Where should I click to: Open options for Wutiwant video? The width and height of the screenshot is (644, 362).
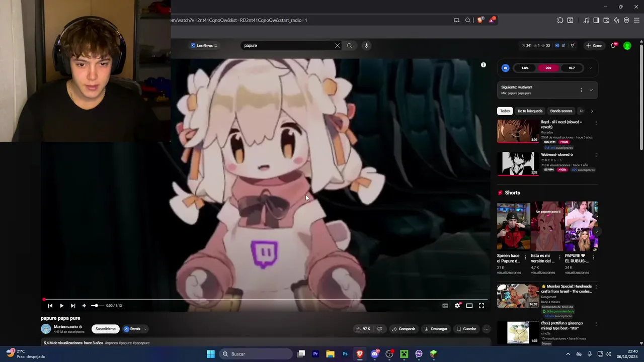point(596,155)
